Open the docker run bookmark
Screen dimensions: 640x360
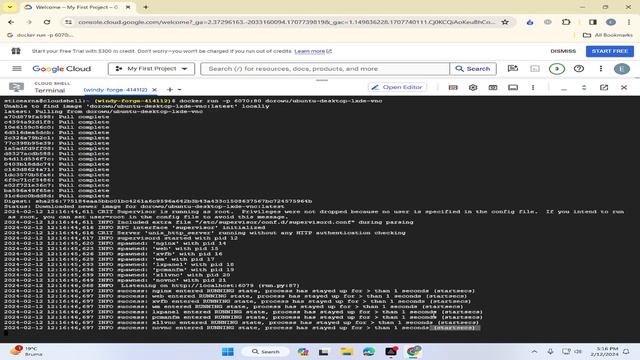click(40, 35)
